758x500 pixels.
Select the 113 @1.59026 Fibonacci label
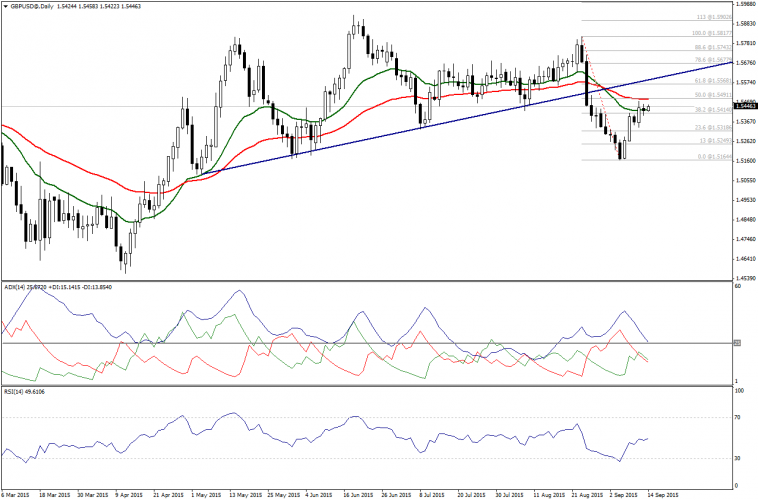pos(714,17)
